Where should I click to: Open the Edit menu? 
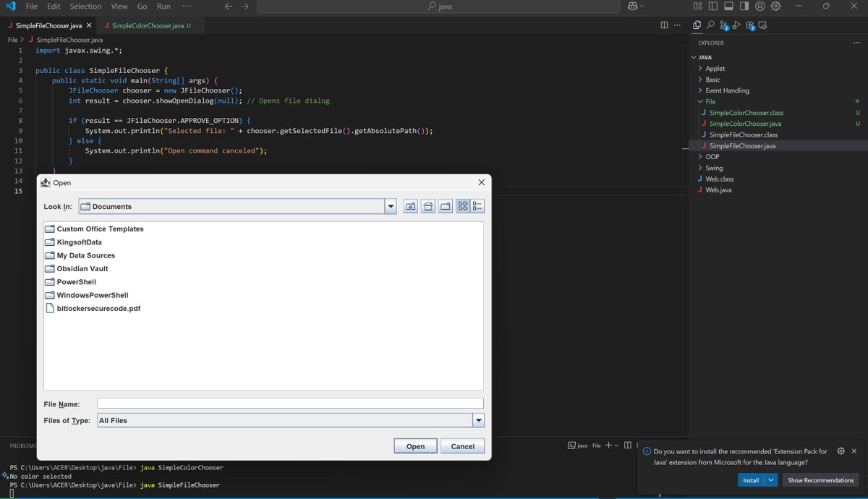tap(54, 6)
